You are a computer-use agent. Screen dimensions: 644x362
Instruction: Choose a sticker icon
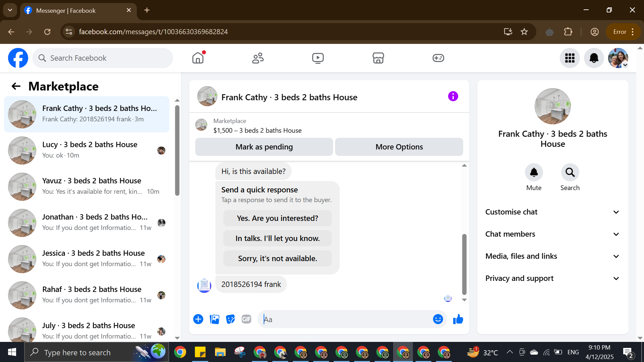[230, 319]
